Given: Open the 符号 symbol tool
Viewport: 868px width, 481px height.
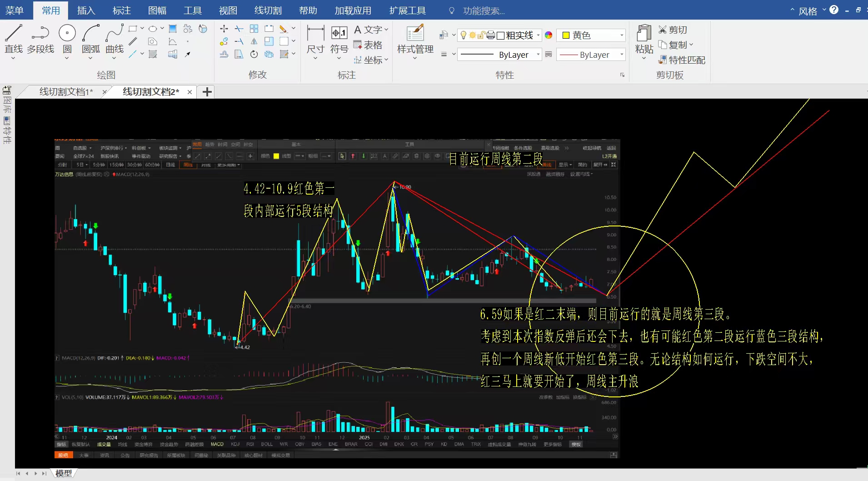Looking at the screenshot, I should pyautogui.click(x=339, y=39).
